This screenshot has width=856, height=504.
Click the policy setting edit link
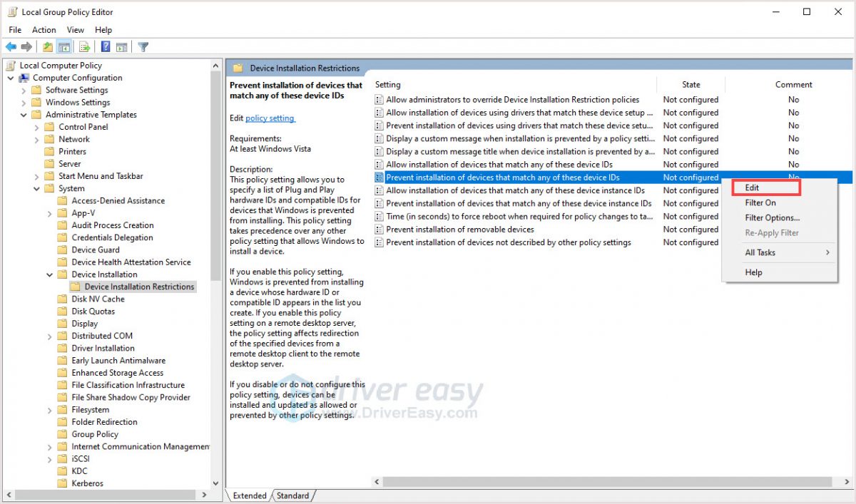coord(268,117)
